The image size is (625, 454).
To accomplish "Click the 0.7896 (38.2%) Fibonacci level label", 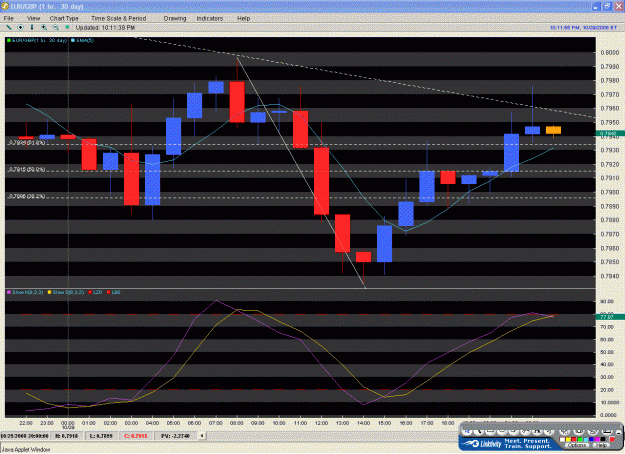I will click(27, 197).
